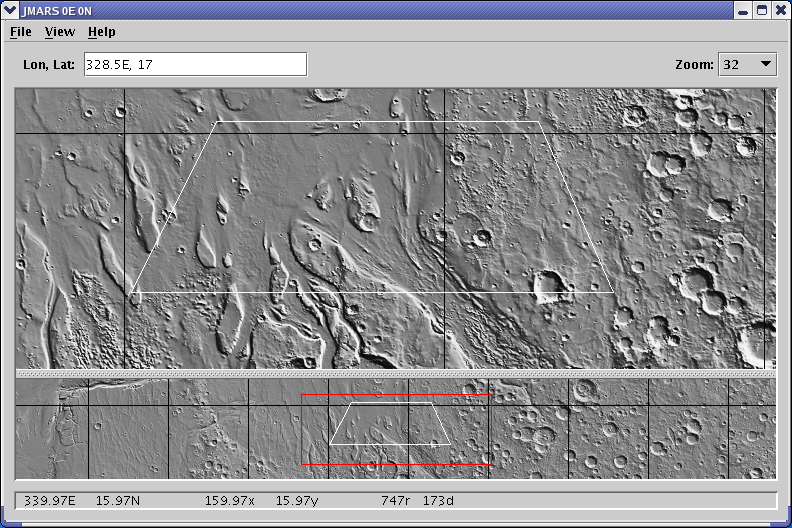Click the status value 747r
Screen dimensions: 792x528
pos(395,501)
